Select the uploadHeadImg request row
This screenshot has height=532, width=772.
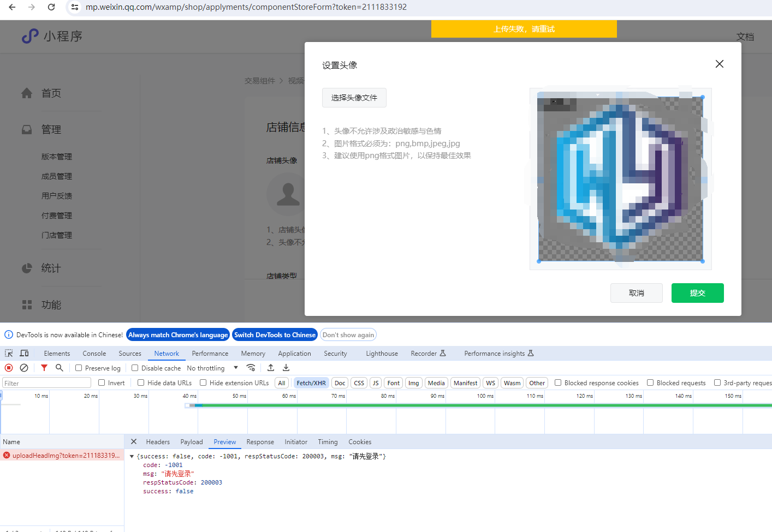point(62,456)
